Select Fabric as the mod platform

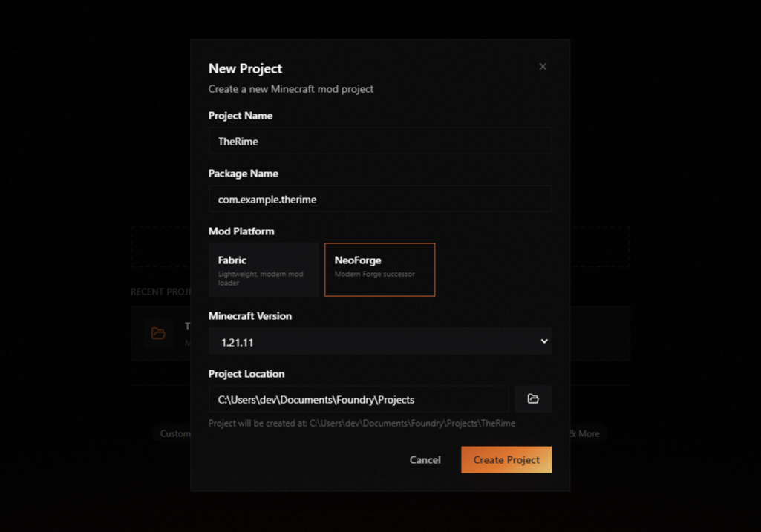[264, 269]
